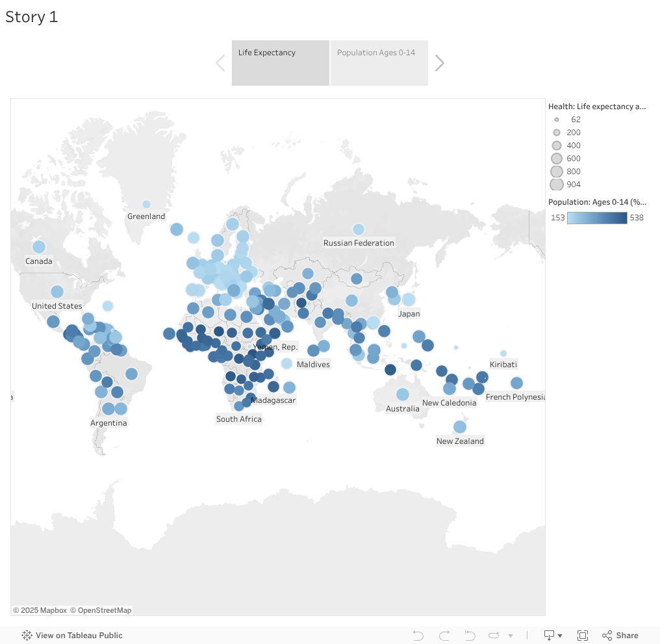Select the Canada map circle
This screenshot has width=660, height=644.
click(39, 247)
